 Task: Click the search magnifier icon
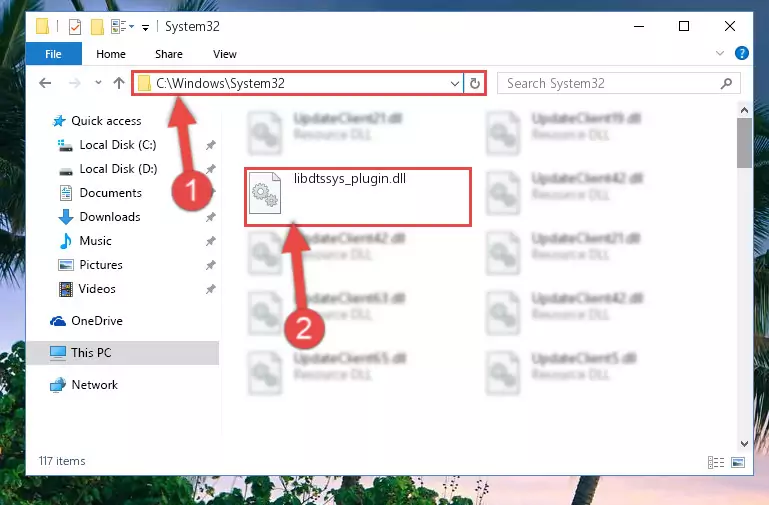coord(726,83)
